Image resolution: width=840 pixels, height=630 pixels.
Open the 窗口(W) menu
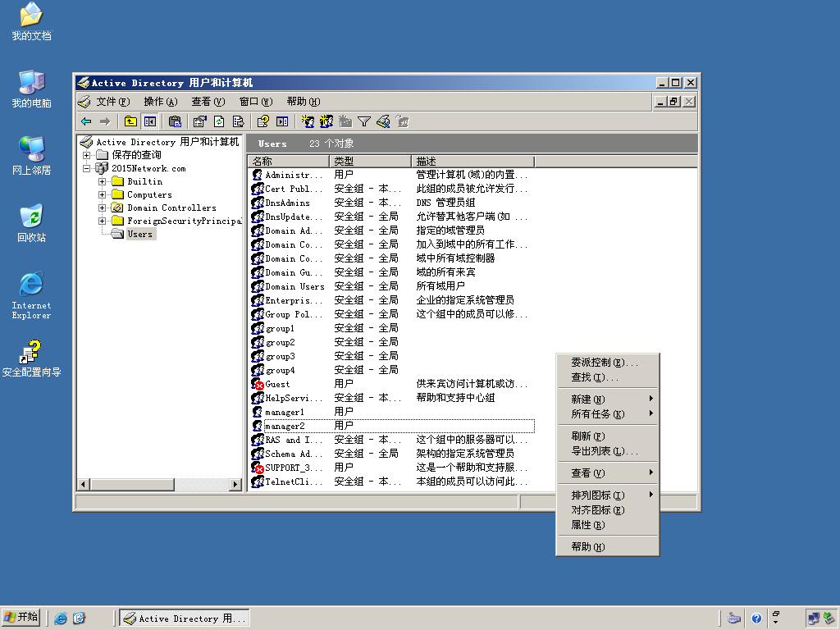point(256,101)
